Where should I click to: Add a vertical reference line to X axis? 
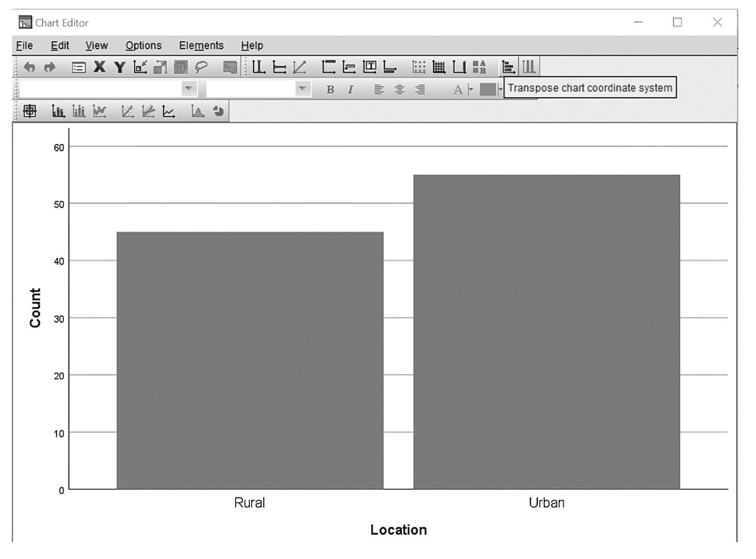[x=258, y=67]
